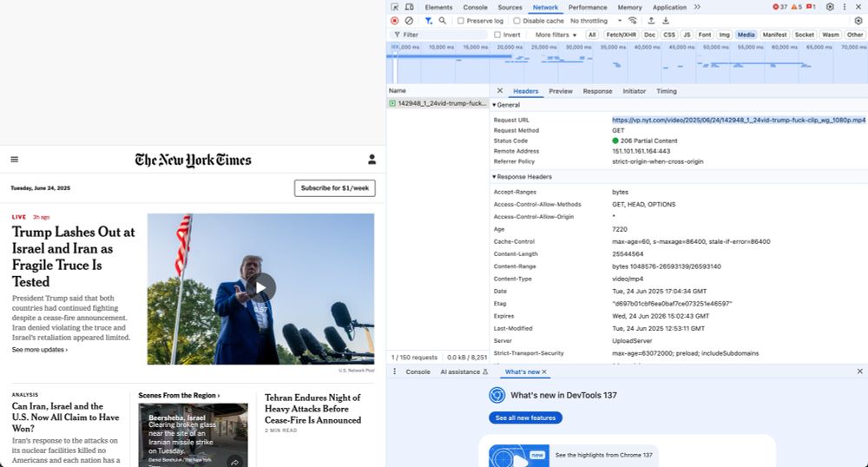Play the Trump video
The image size is (868, 467).
tap(260, 287)
